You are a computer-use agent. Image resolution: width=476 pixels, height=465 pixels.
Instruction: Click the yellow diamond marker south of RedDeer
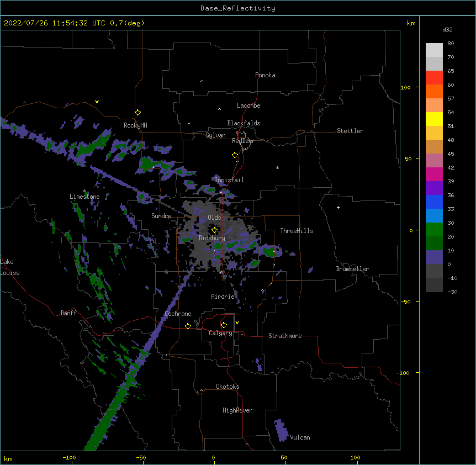pyautogui.click(x=235, y=155)
